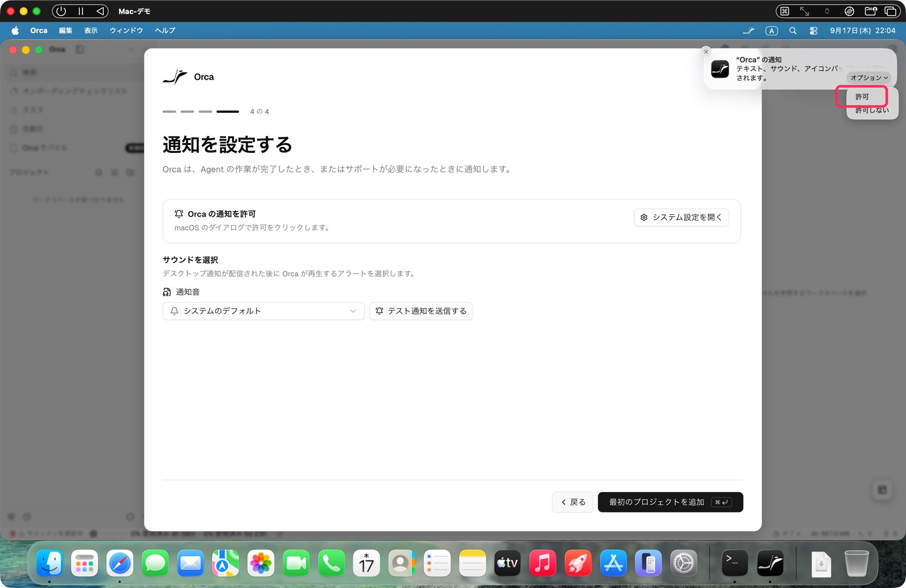906x588 pixels.
Task: Expand the システムのデフォルト sound dropdown
Action: tap(263, 311)
